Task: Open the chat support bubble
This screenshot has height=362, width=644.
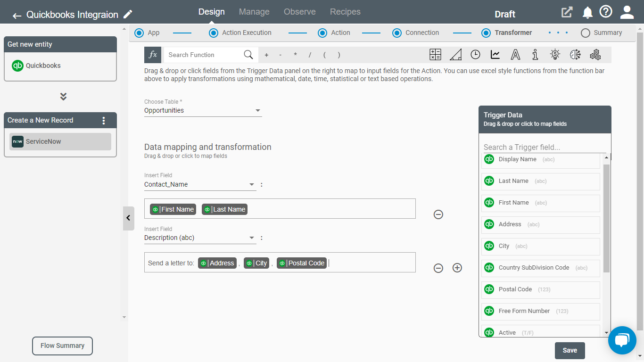Action: pyautogui.click(x=622, y=340)
